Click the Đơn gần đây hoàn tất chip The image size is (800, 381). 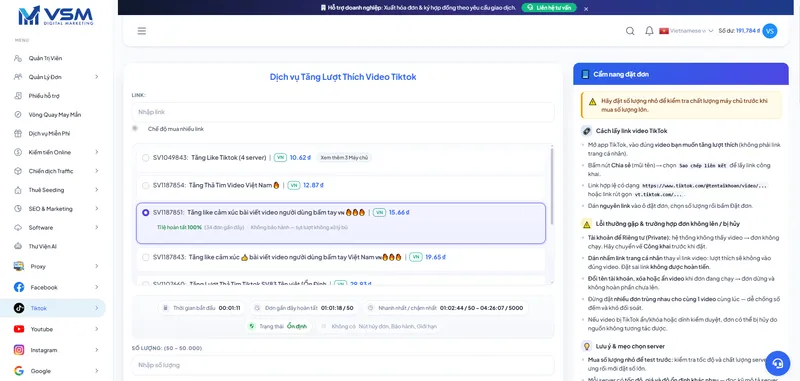[x=304, y=308]
